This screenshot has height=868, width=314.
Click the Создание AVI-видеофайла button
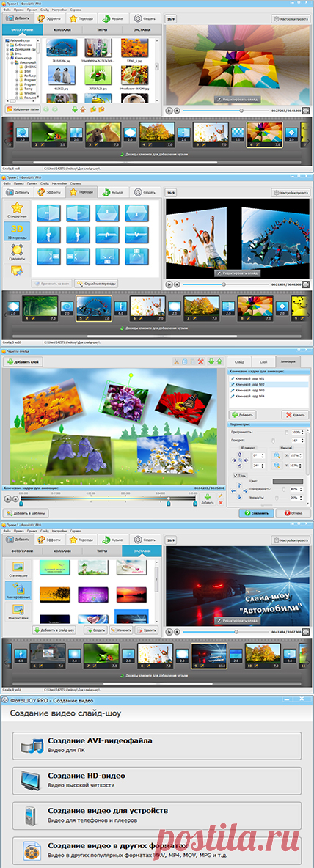tap(157, 745)
